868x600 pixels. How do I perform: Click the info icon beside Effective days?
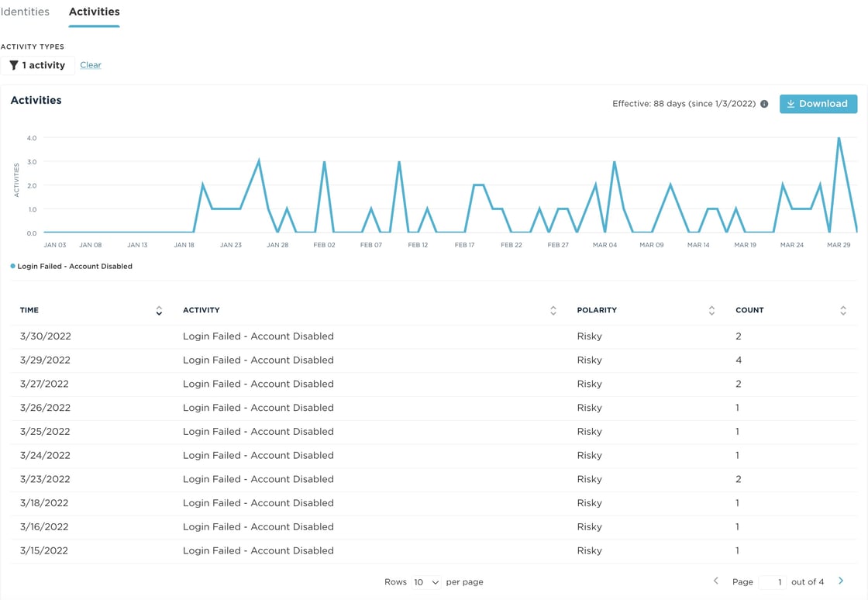click(x=764, y=104)
